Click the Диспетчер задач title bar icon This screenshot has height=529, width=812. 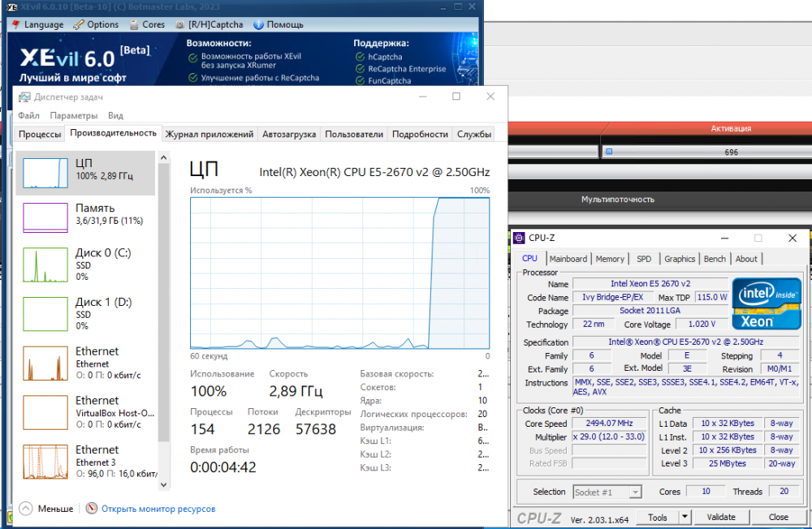coord(24,97)
